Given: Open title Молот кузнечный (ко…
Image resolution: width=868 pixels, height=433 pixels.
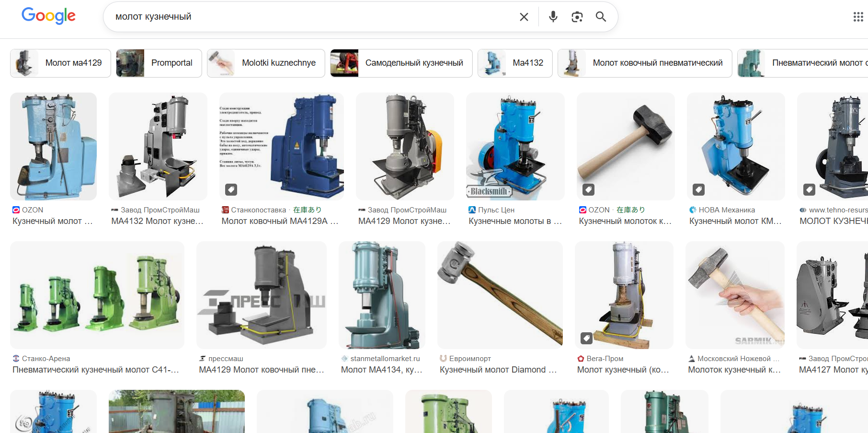Looking at the screenshot, I should click(623, 370).
